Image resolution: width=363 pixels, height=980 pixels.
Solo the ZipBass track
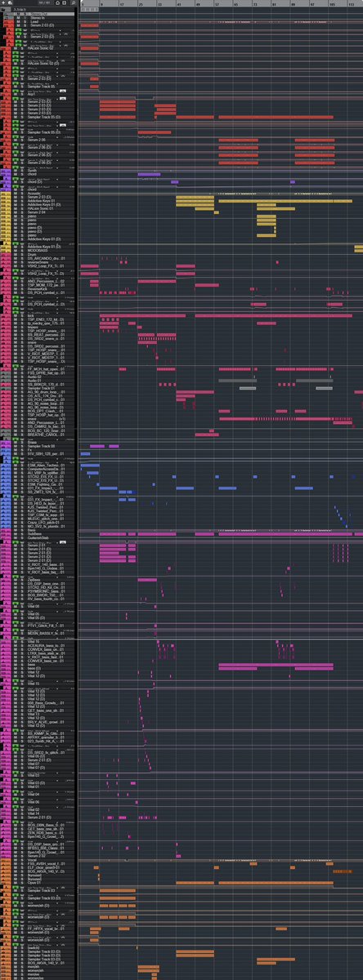coord(22,580)
